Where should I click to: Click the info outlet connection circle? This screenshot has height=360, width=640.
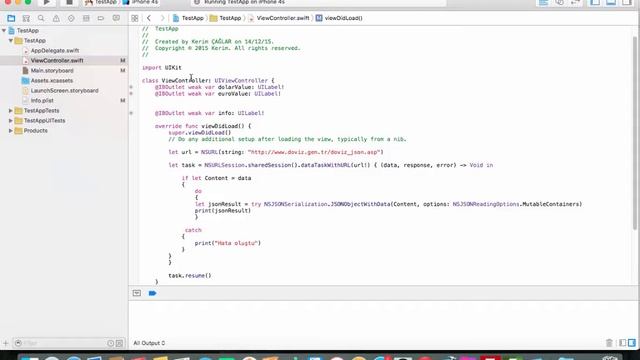pos(131,113)
